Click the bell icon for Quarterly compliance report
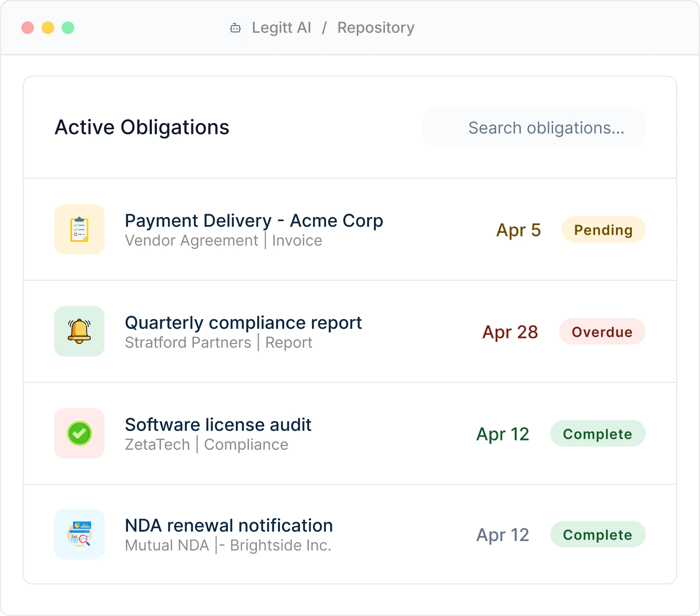The image size is (700, 616). 79,331
